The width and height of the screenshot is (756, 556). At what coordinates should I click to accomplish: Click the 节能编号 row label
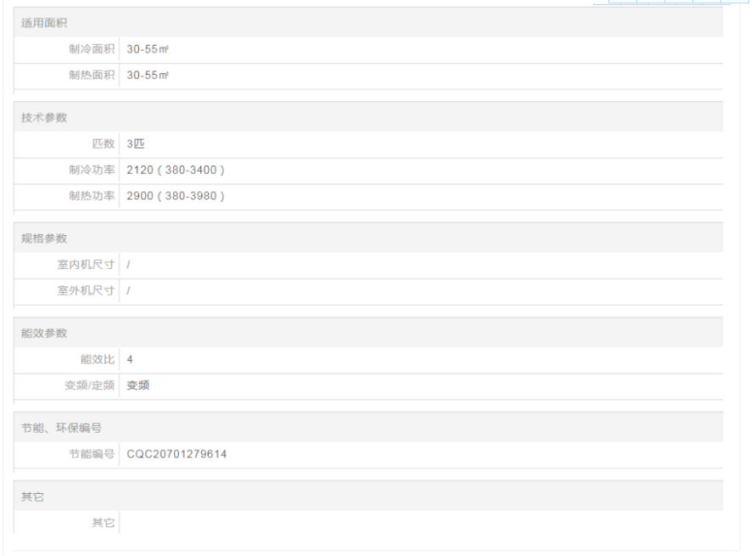point(91,455)
